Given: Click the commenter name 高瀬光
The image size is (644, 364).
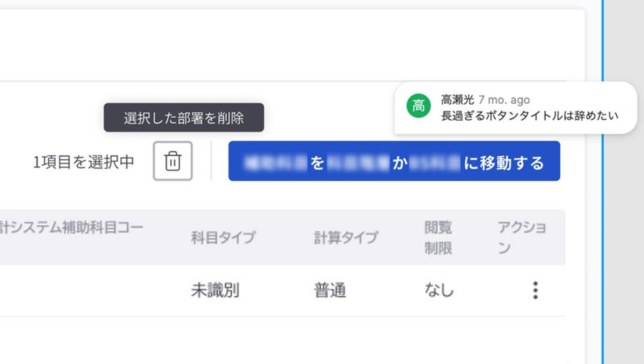Looking at the screenshot, I should pos(457,100).
